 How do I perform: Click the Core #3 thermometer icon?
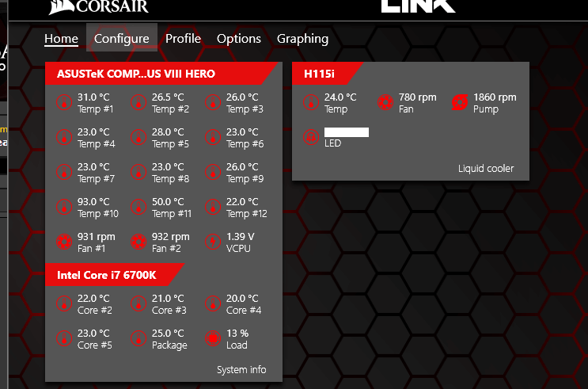tap(138, 303)
